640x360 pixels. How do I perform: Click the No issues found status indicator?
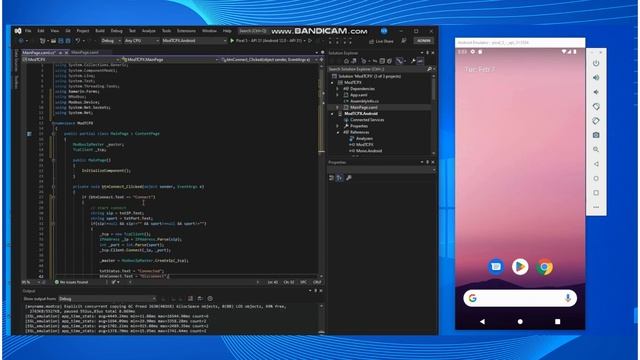coord(71,282)
